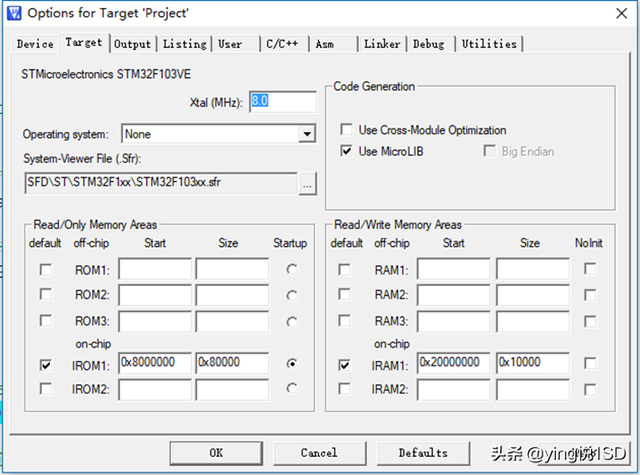
Task: Enable NoInit for IRAM2
Action: coord(590,389)
